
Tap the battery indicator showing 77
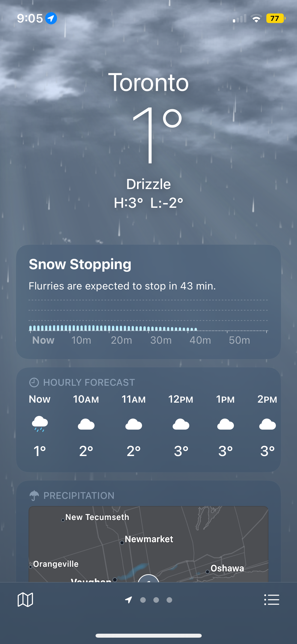276,18
